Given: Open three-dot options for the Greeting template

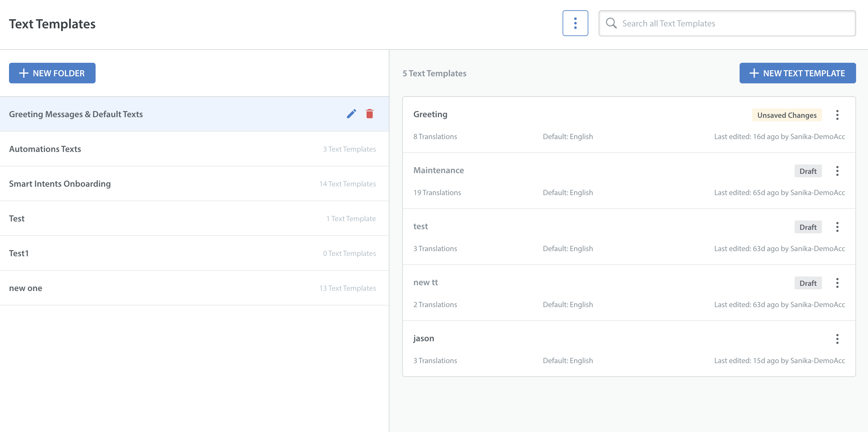Looking at the screenshot, I should [837, 115].
